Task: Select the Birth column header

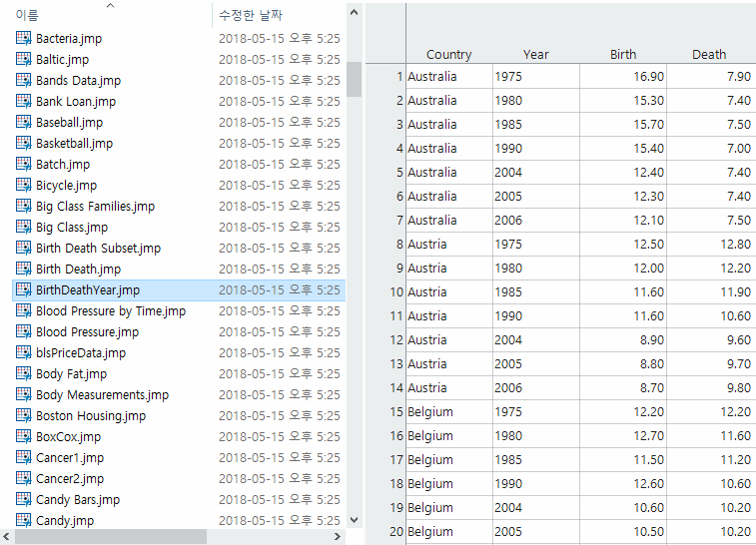Action: tap(623, 55)
